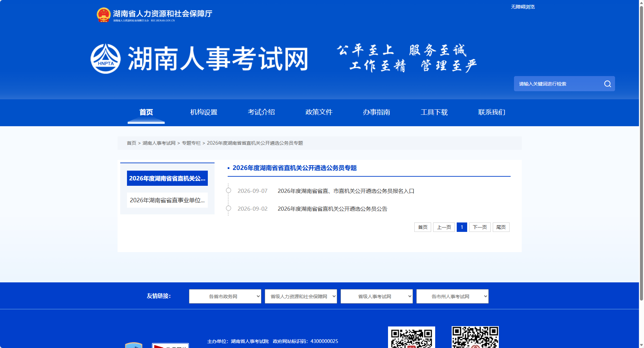Select sidebar item 2026年湖南省省直事业单位...
The height and width of the screenshot is (348, 644).
(x=167, y=200)
